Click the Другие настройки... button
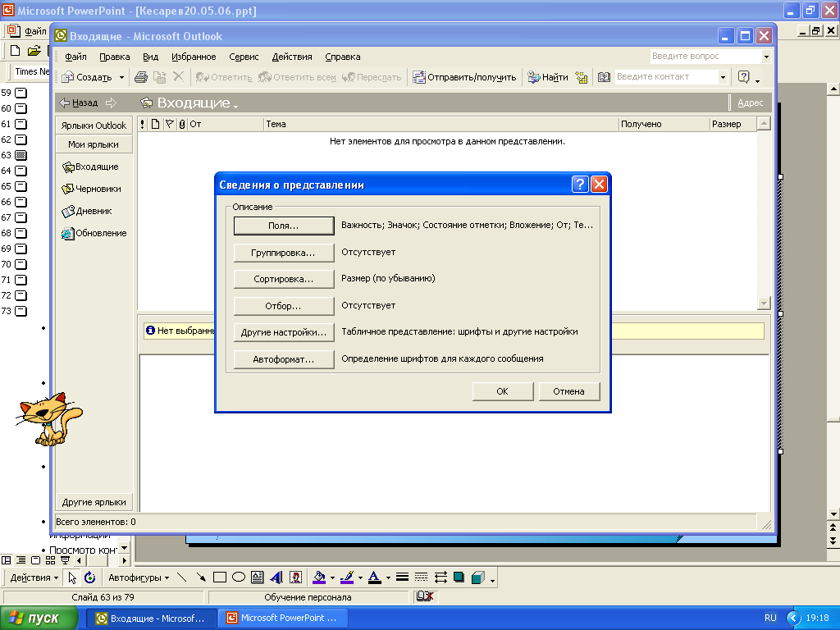The height and width of the screenshot is (630, 840). point(284,332)
